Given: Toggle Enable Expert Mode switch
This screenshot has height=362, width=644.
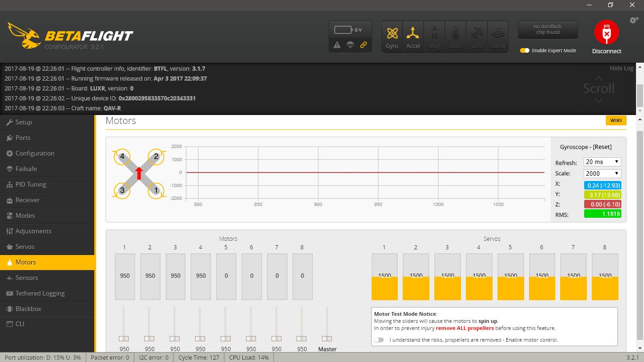Looking at the screenshot, I should pos(525,50).
